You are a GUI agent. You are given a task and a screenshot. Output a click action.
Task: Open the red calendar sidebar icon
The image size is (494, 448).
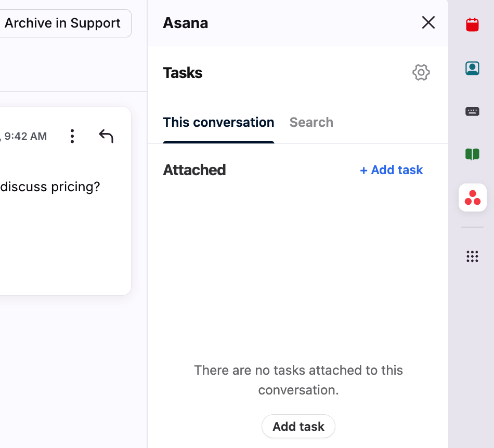(x=472, y=24)
